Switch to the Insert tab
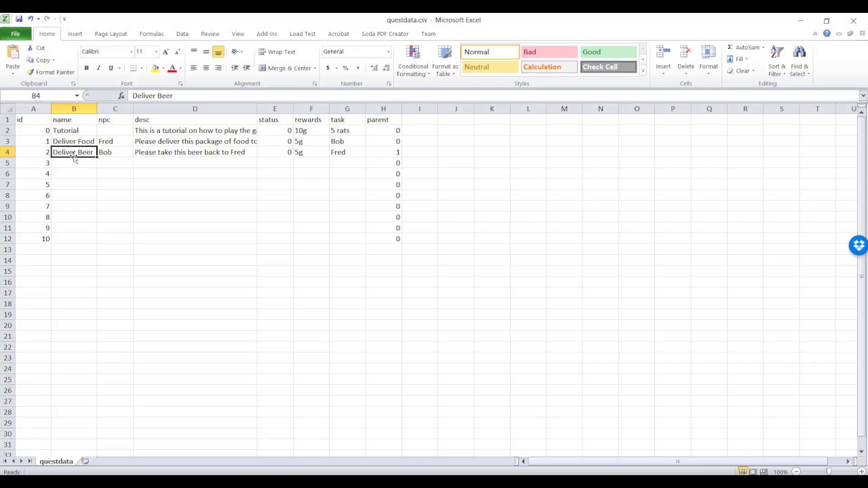 point(75,34)
